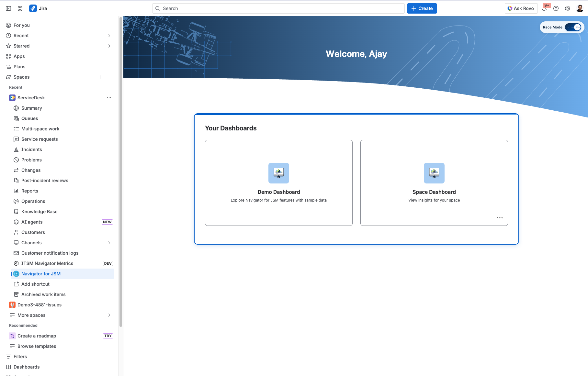The image size is (588, 376).
Task: Click Ask Rovo button
Action: [x=521, y=8]
